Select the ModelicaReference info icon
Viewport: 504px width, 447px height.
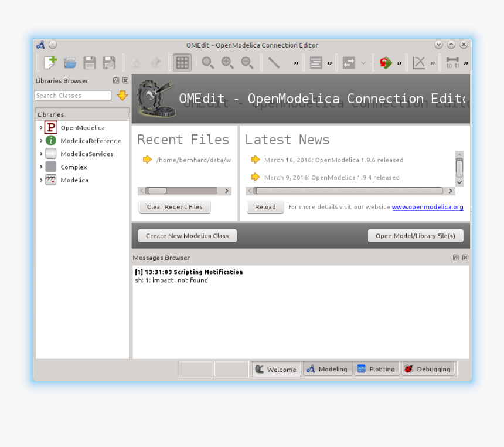point(51,140)
